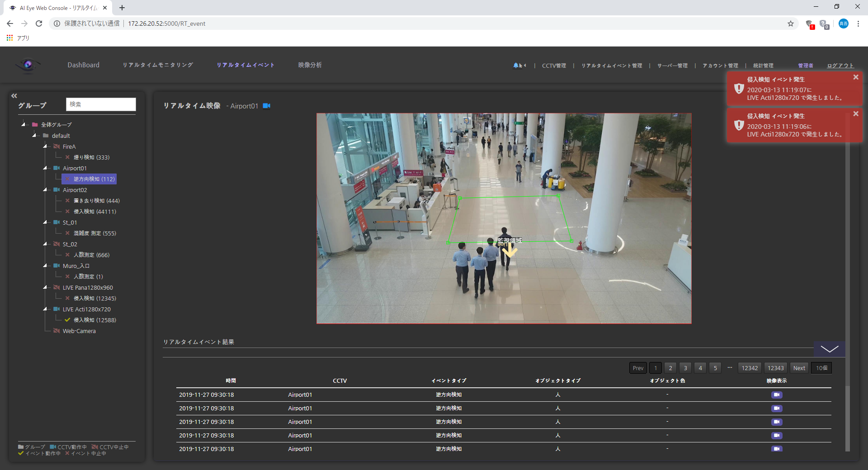
Task: Toggle 侵入検知 (12588) event under LIVE Acti1280x720
Action: [x=67, y=320]
